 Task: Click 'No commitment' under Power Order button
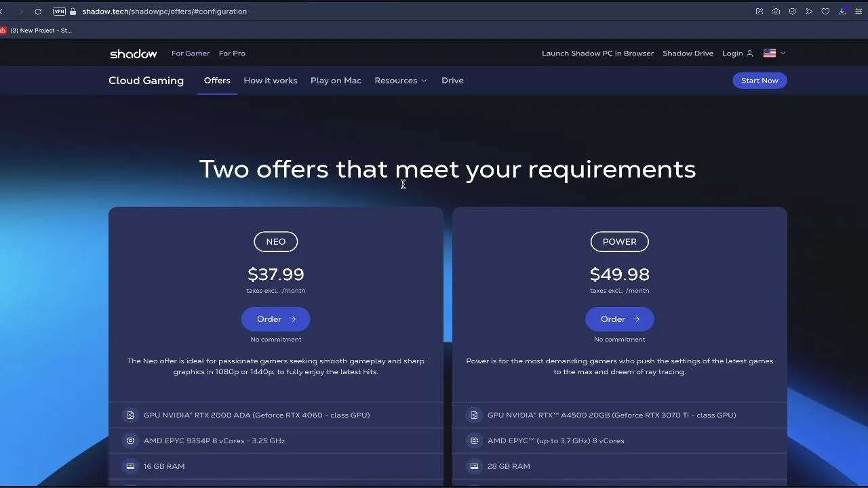click(619, 340)
